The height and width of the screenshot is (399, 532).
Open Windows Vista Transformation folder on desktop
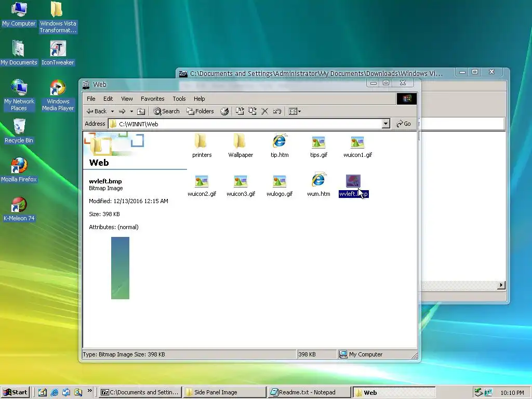[x=58, y=18]
